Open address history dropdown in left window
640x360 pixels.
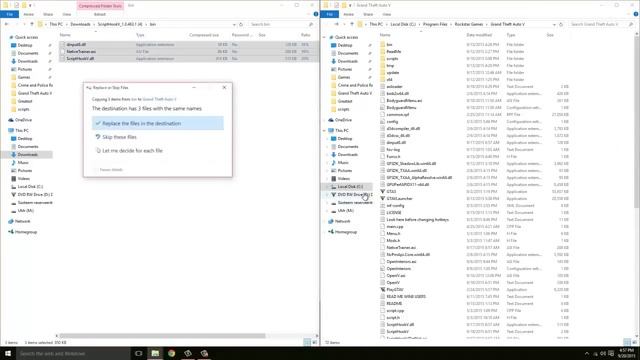click(234, 24)
